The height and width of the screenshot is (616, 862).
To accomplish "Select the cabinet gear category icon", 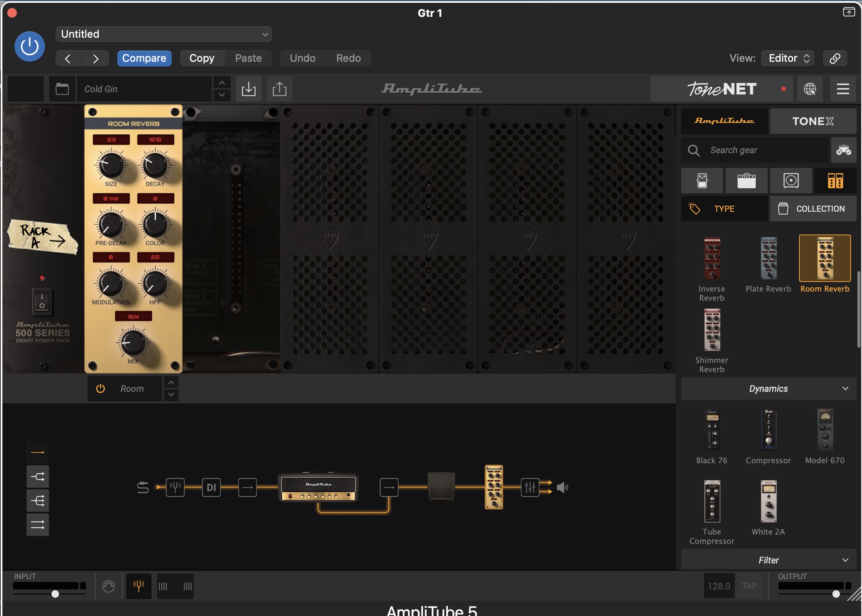I will tap(791, 181).
